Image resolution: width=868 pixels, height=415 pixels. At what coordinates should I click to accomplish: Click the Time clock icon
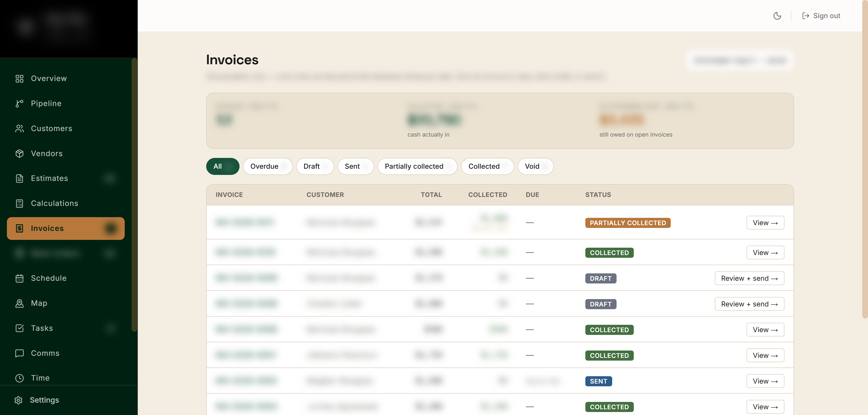[20, 378]
